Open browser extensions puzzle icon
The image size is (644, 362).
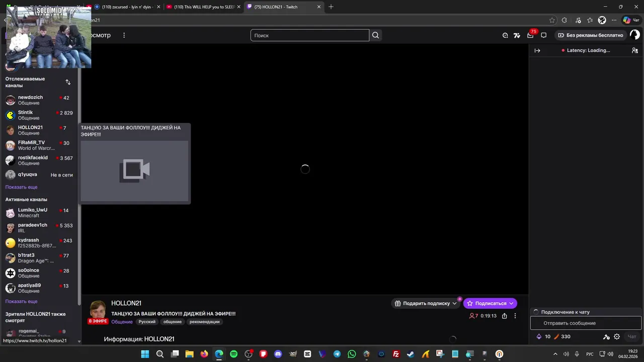pos(565,20)
